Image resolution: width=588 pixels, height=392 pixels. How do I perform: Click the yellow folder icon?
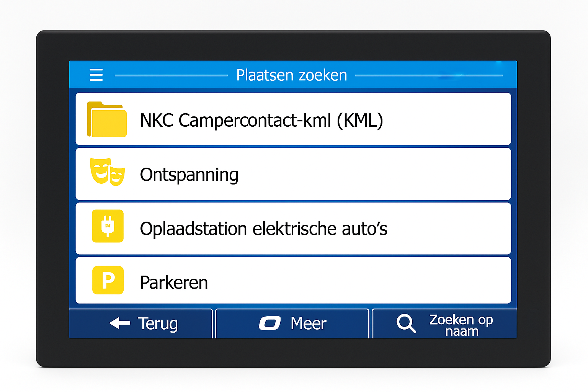107,119
